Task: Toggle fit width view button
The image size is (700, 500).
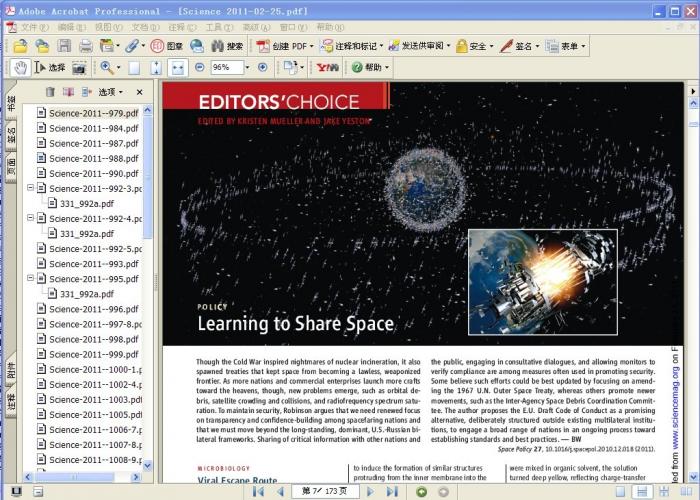Action: point(178,67)
